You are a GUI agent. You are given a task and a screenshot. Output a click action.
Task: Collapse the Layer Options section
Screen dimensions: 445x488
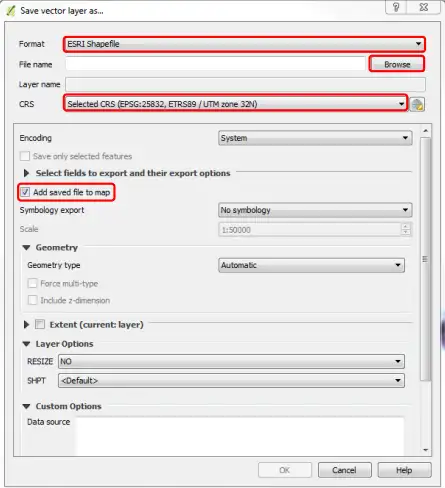[26, 344]
